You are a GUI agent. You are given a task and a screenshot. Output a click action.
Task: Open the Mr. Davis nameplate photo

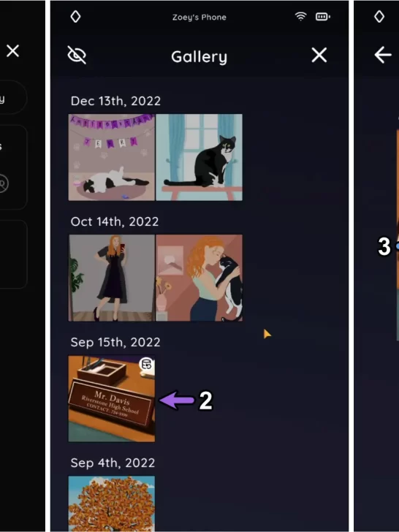pos(112,399)
